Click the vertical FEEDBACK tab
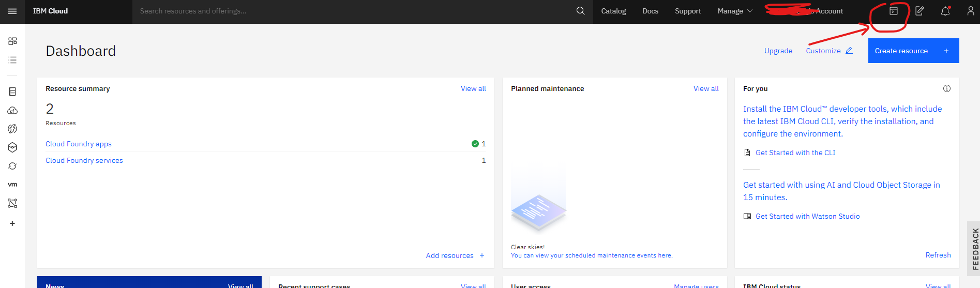 [x=975, y=249]
